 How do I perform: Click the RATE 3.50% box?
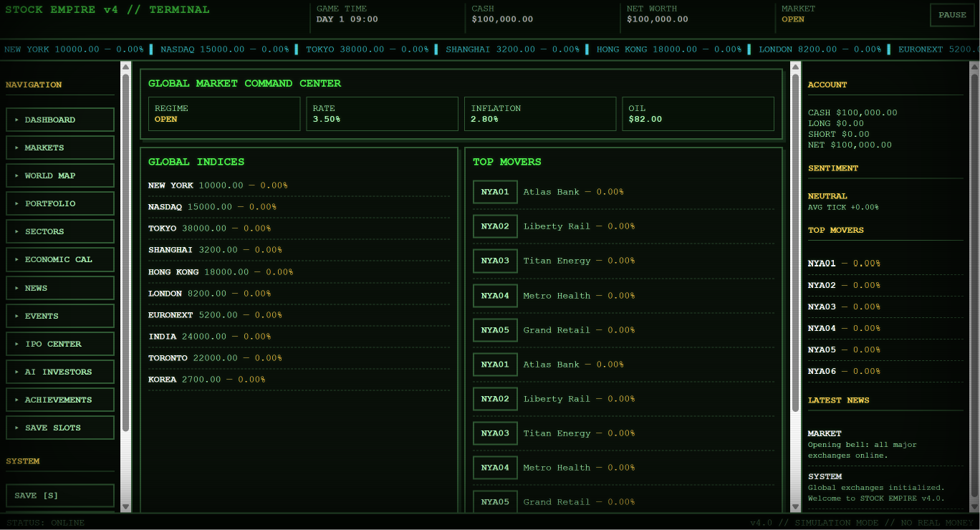[x=382, y=114]
